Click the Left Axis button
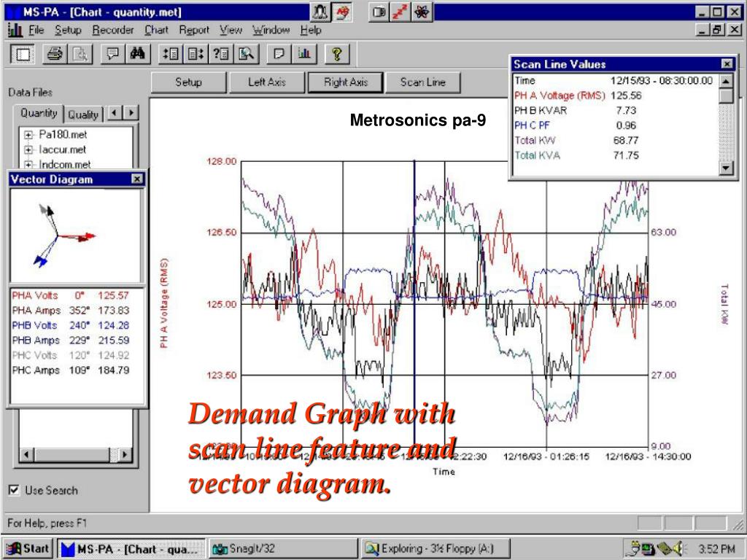This screenshot has height=560, width=747. 267,82
